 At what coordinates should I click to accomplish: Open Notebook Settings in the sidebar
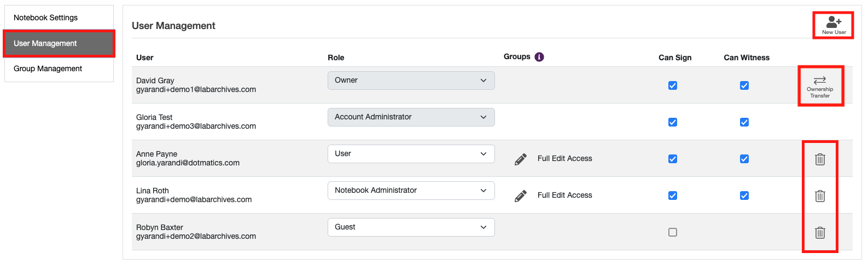(x=46, y=18)
